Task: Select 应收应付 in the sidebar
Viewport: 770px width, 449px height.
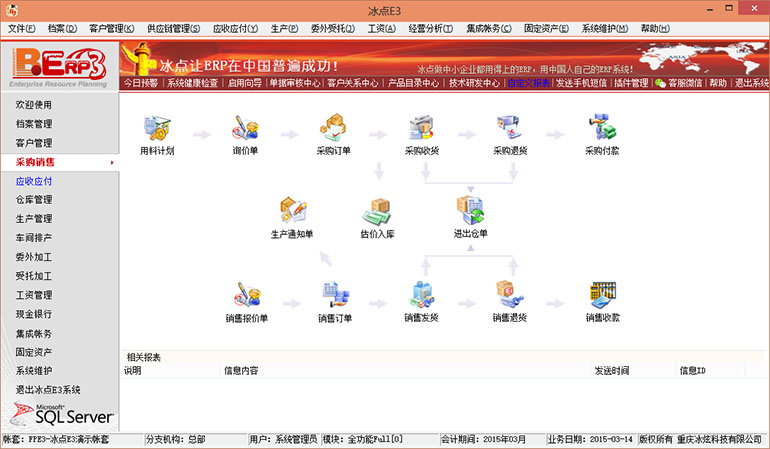Action: click(x=33, y=181)
